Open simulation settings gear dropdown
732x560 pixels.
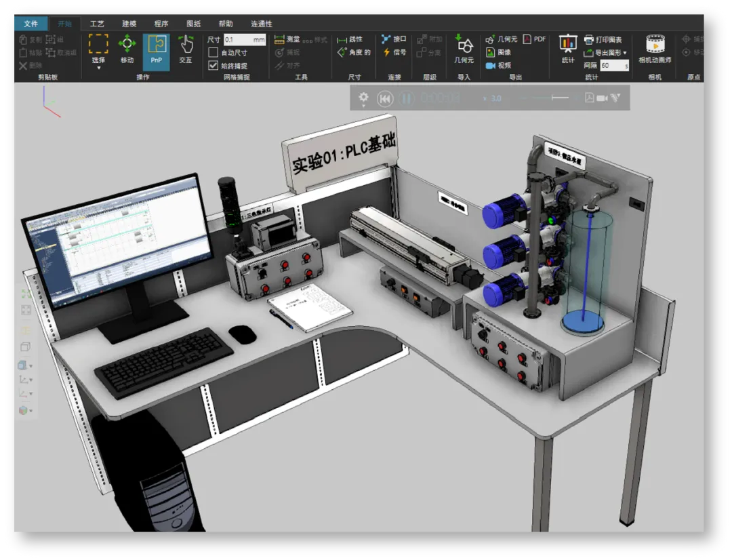pyautogui.click(x=363, y=99)
